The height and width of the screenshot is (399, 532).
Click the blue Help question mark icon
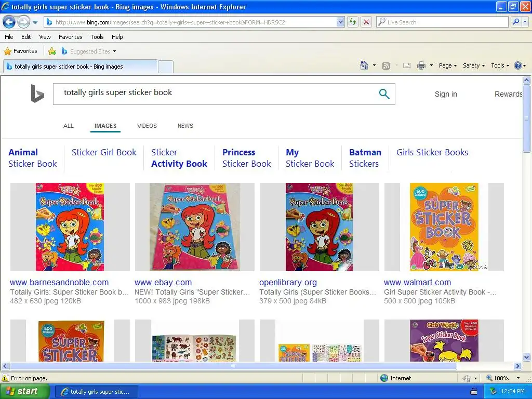coord(518,65)
